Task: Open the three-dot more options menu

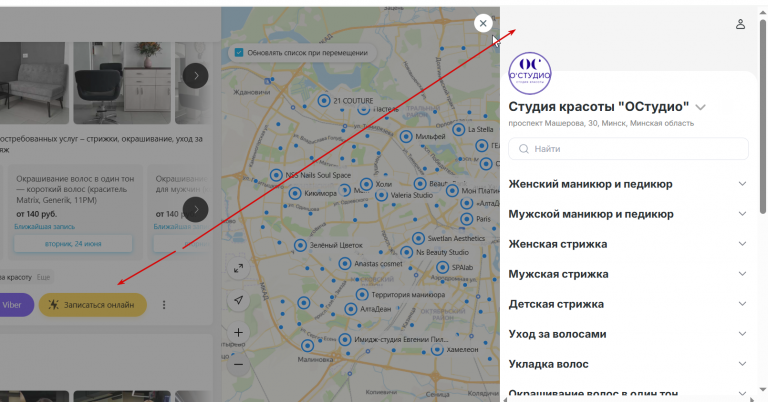Action: [164, 305]
